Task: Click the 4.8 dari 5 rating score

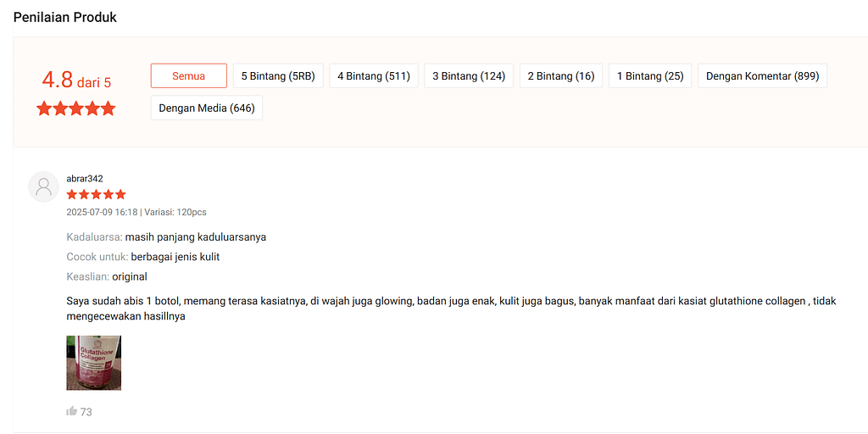Action: pos(76,81)
